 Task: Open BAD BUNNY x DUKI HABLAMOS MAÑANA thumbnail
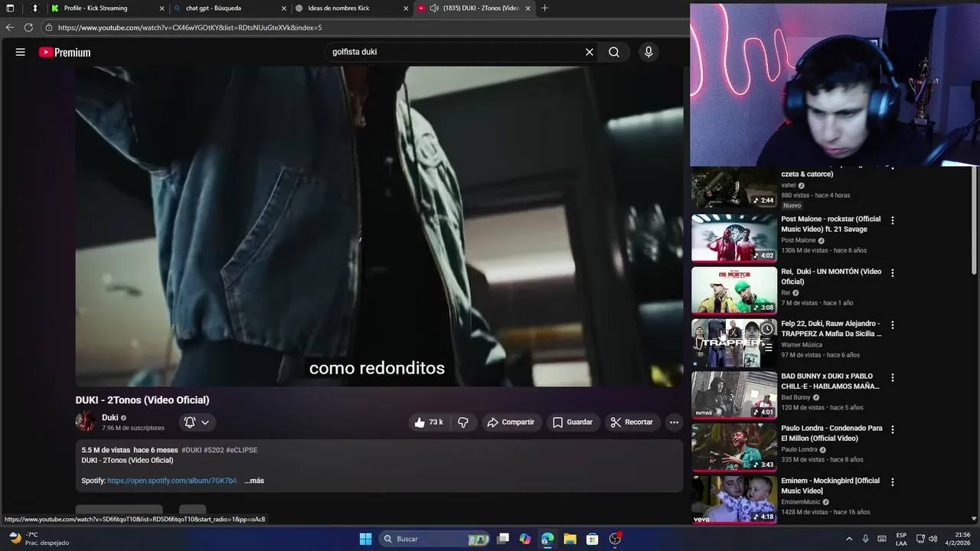point(734,395)
